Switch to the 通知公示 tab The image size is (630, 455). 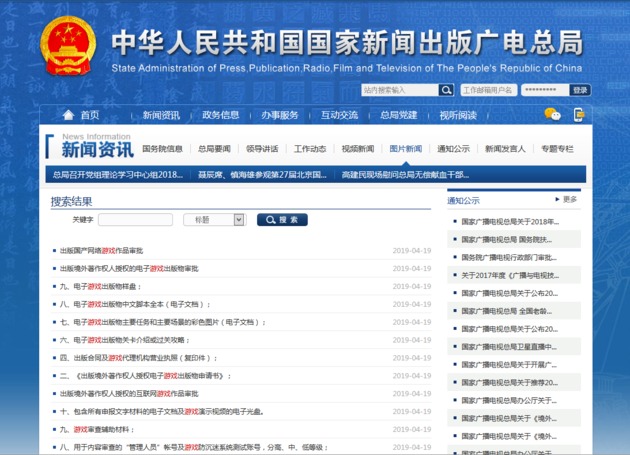[453, 149]
